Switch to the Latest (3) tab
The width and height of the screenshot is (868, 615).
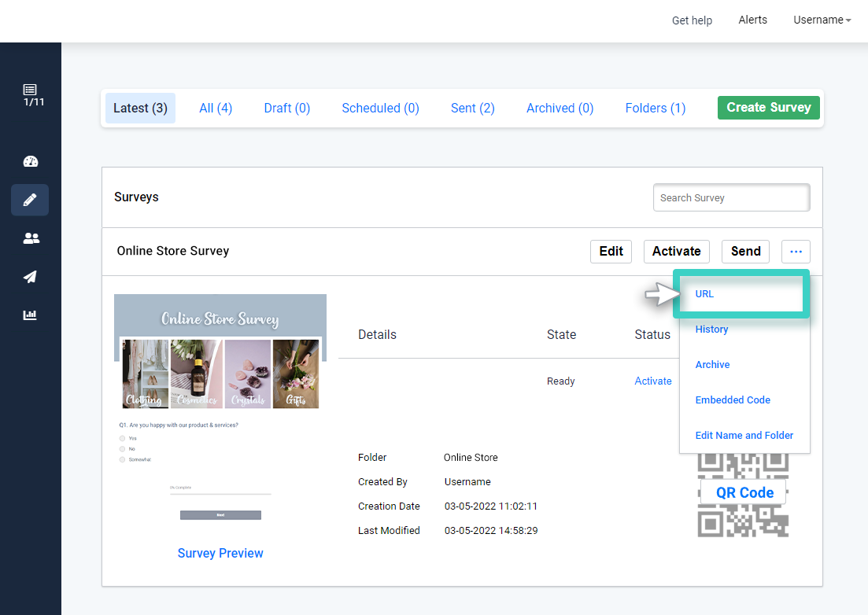[140, 108]
